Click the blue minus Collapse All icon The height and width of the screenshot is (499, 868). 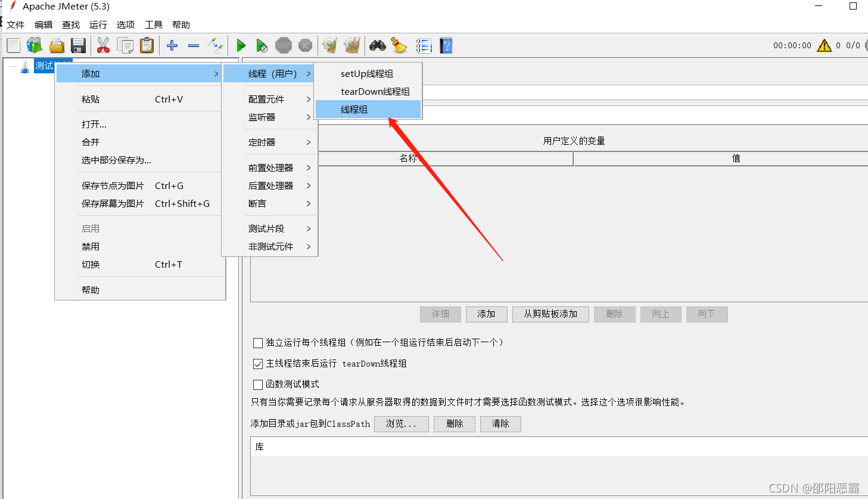tap(194, 45)
